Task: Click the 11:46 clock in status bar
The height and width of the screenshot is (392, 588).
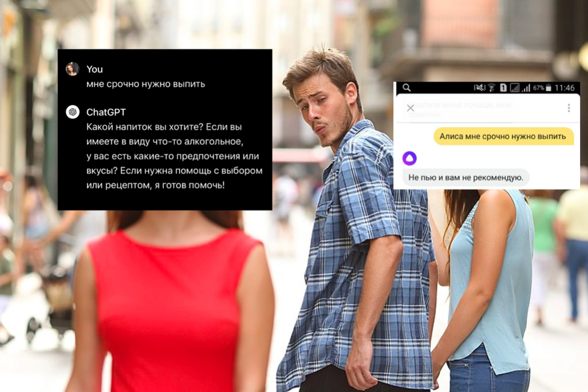Action: 564,88
